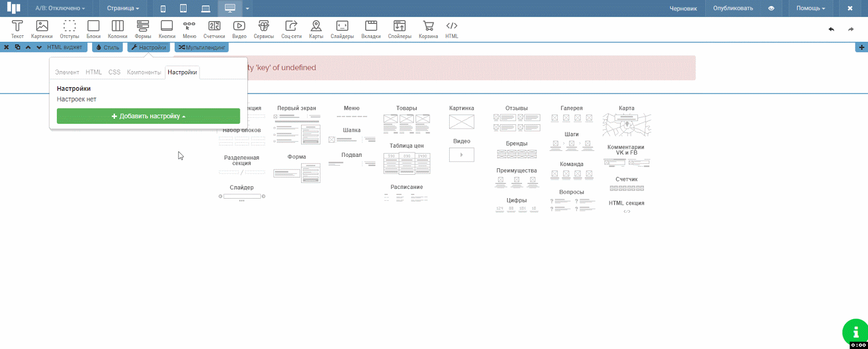Expand the Помощь help dropdown

pos(810,8)
